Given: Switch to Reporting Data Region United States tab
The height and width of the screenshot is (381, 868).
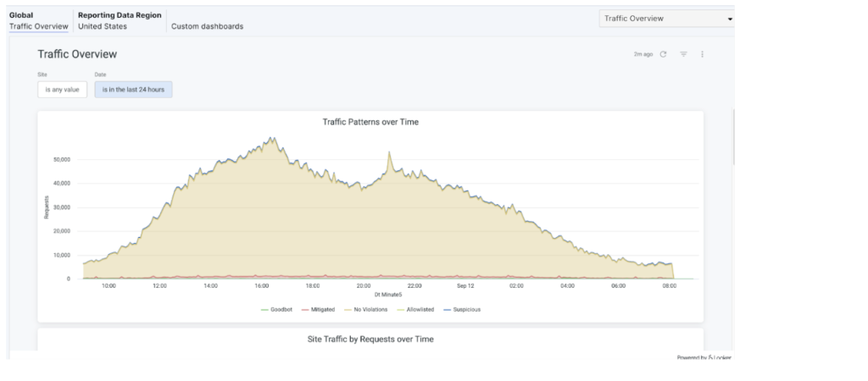Looking at the screenshot, I should (119, 21).
